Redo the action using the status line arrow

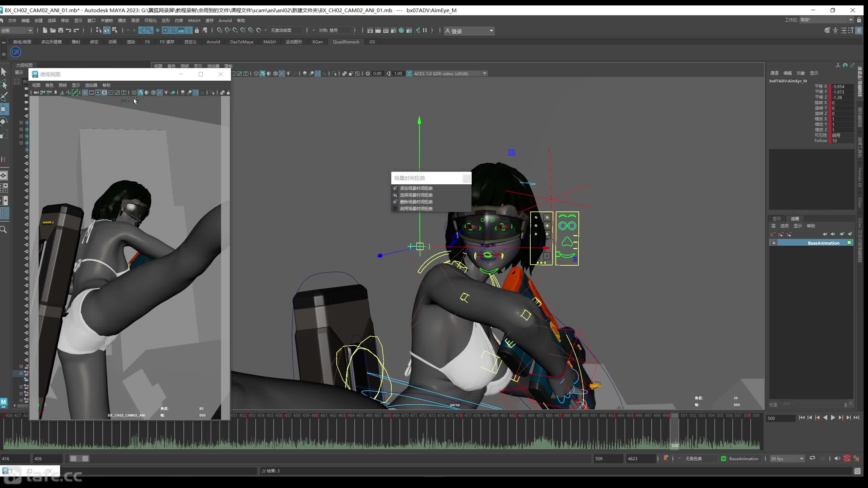point(76,30)
